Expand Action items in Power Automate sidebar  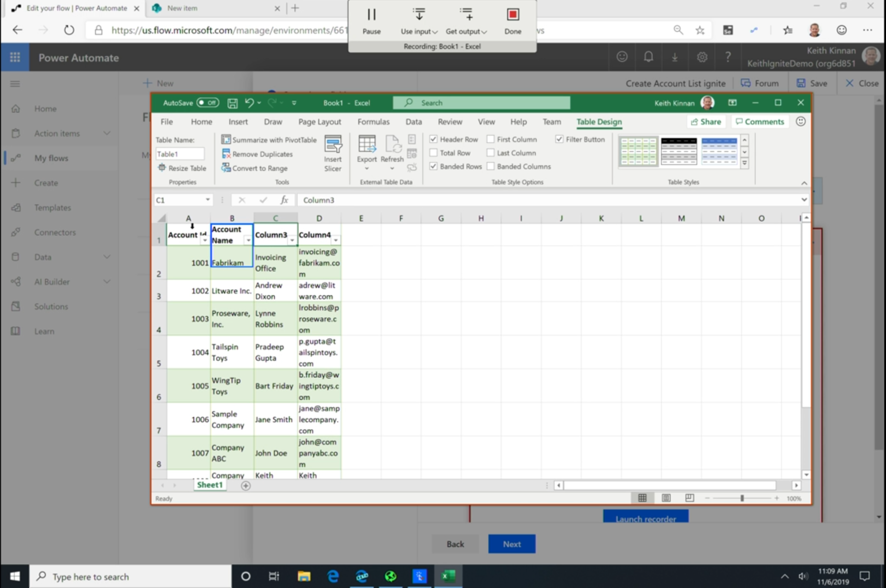pyautogui.click(x=107, y=133)
